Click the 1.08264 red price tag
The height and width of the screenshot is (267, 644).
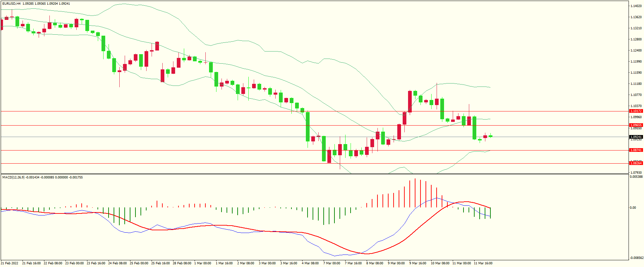[636, 163]
